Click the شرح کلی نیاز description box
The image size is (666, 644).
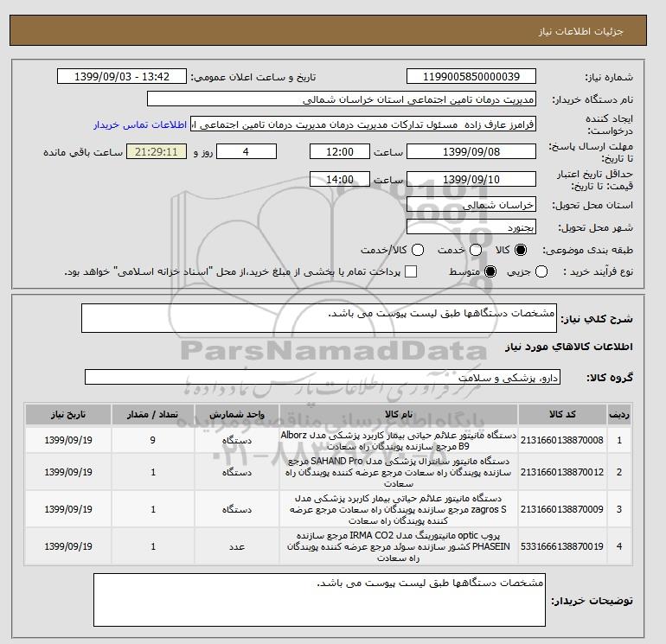pos(319,318)
